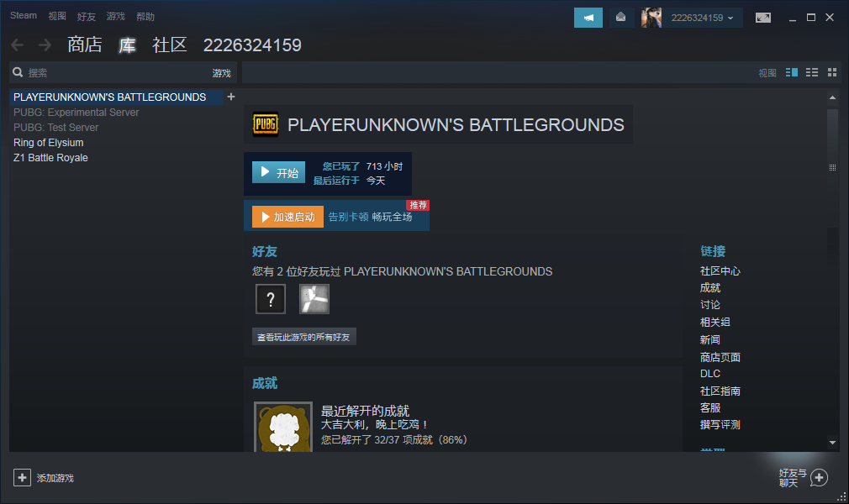Switch to detail view icon
Viewport: 849px width, 504px height.
coord(791,72)
